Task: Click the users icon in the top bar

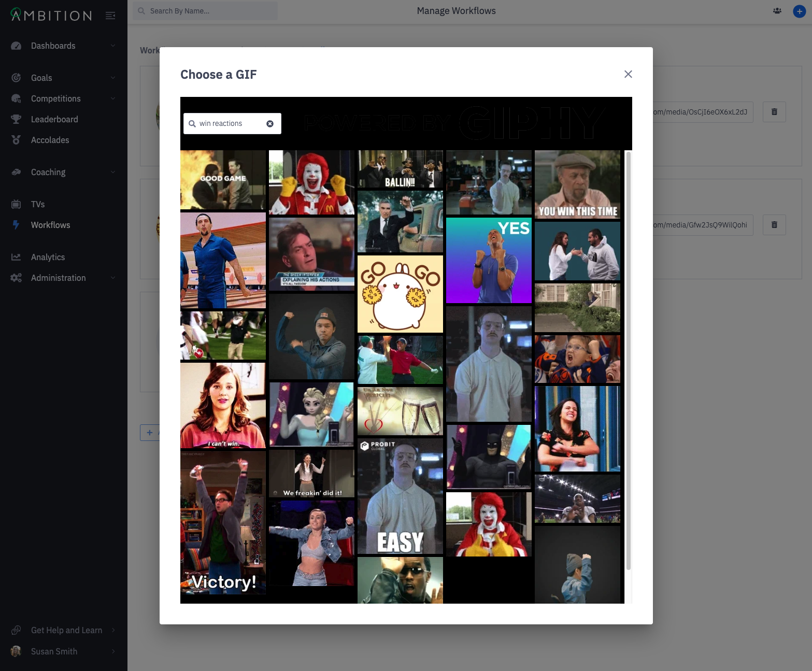Action: pos(777,10)
